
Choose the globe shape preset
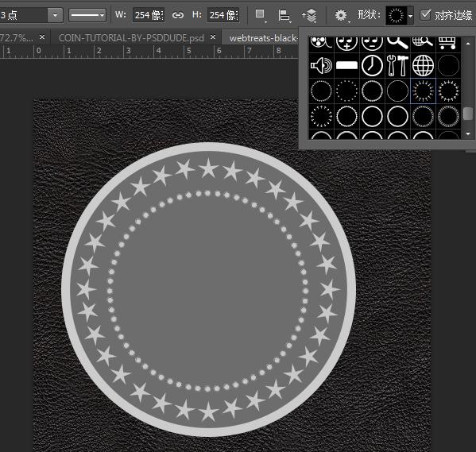click(x=423, y=66)
